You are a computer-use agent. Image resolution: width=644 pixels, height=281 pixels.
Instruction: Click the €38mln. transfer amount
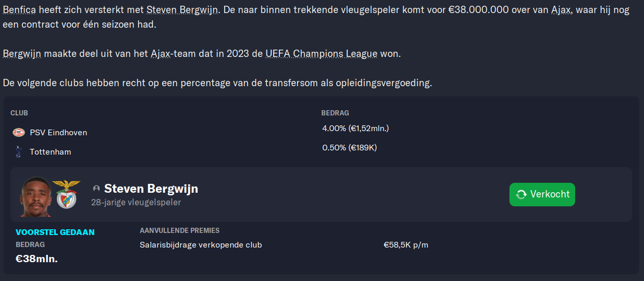(x=37, y=258)
